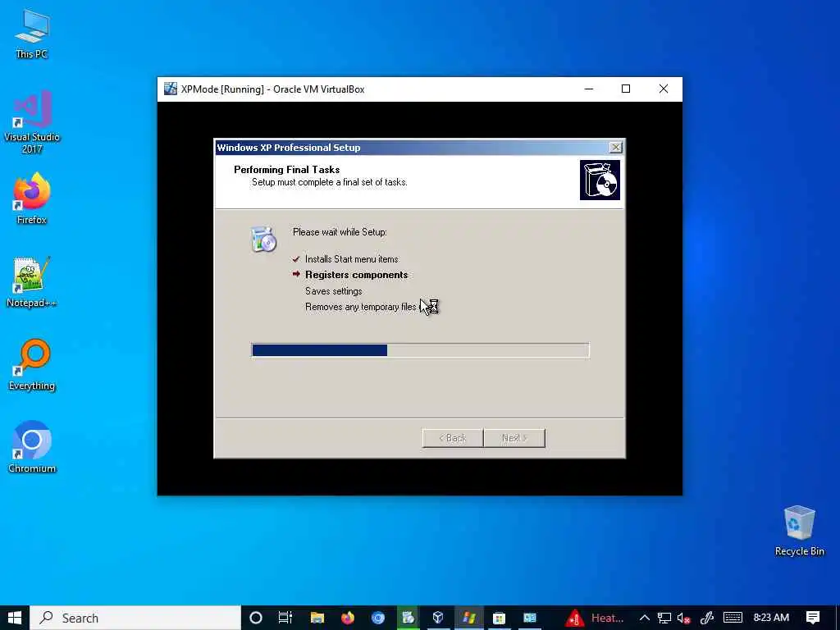Click 'Setup must complete a final set of tasks.' text
The height and width of the screenshot is (630, 840).
tap(330, 182)
